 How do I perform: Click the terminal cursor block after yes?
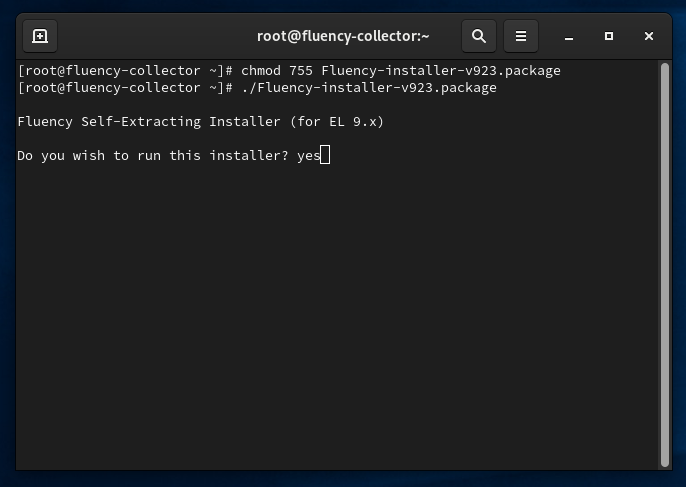tap(325, 155)
